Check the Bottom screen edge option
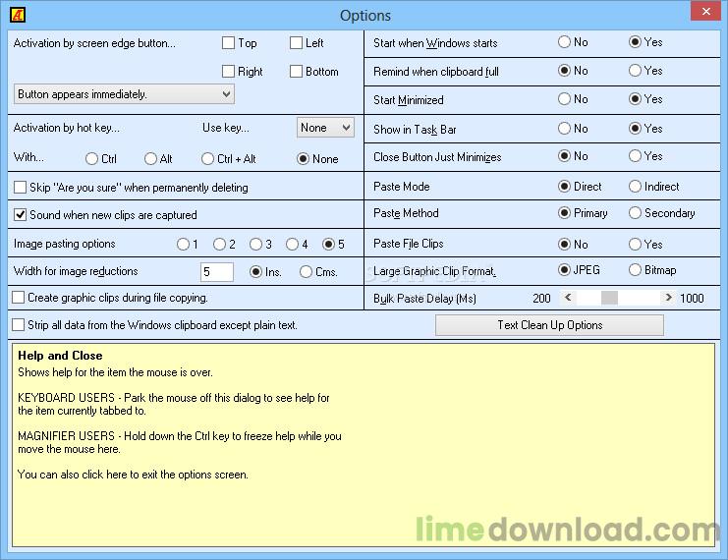The image size is (728, 560). point(297,72)
